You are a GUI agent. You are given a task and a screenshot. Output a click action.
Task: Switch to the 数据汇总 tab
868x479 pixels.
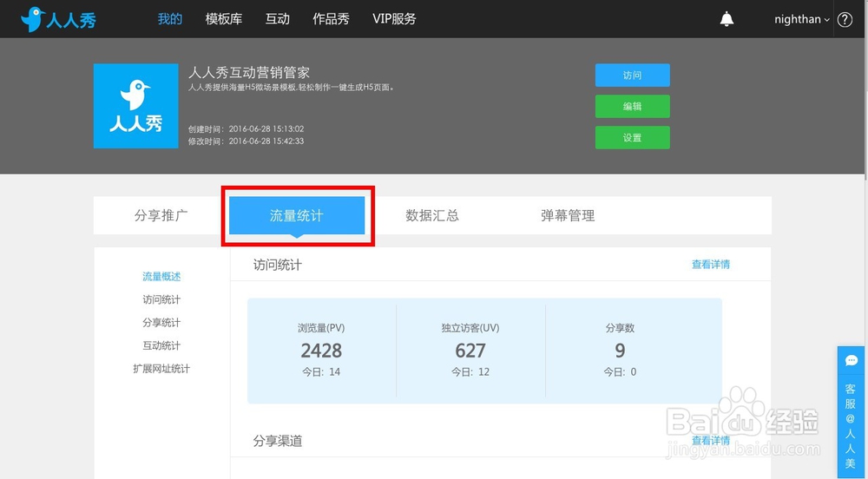click(x=432, y=215)
